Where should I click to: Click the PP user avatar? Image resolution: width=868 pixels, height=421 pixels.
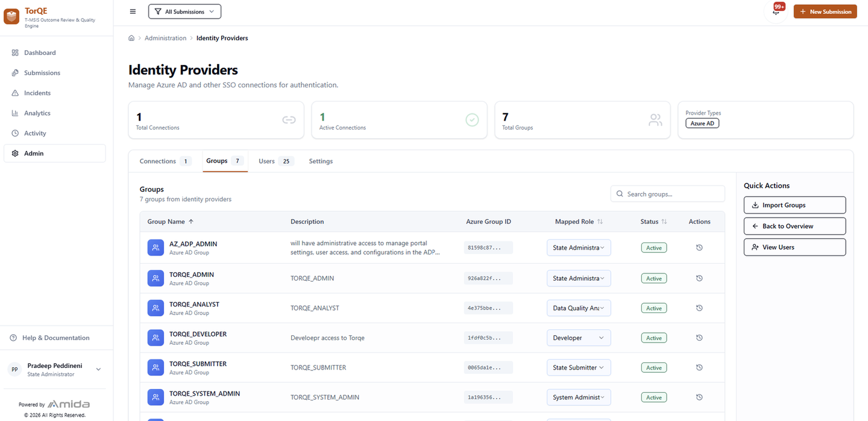point(15,370)
